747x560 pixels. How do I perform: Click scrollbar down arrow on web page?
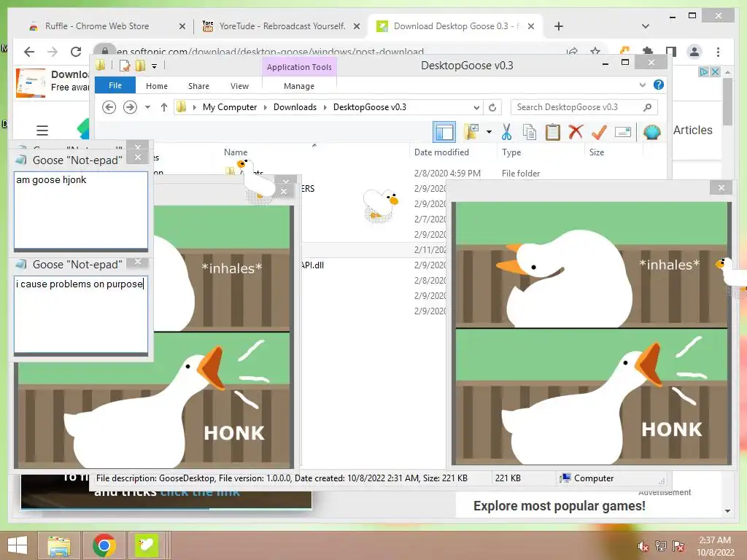[x=727, y=511]
